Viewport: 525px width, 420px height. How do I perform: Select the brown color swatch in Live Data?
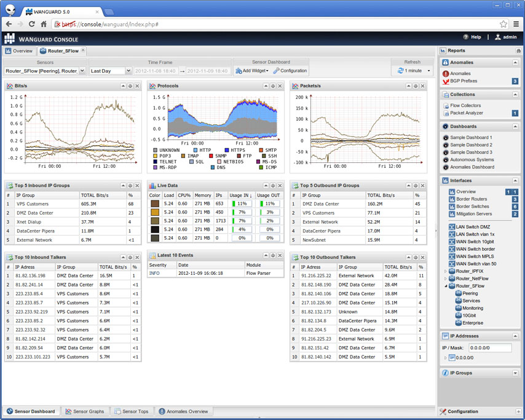155,204
